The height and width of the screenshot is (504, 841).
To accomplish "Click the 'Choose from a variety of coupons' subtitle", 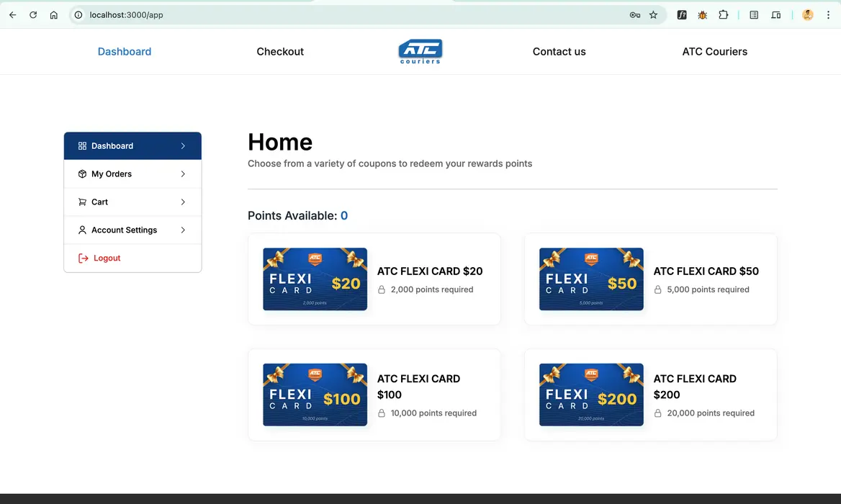I will 390,163.
